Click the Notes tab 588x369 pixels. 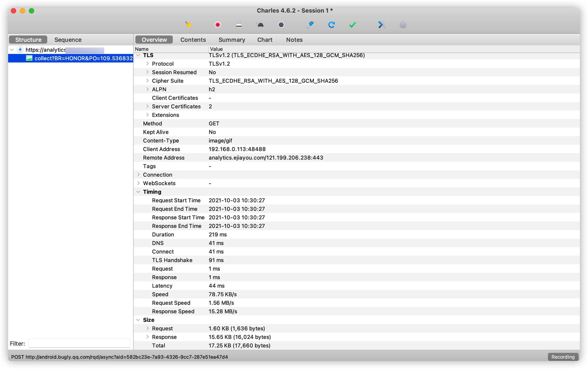(294, 40)
